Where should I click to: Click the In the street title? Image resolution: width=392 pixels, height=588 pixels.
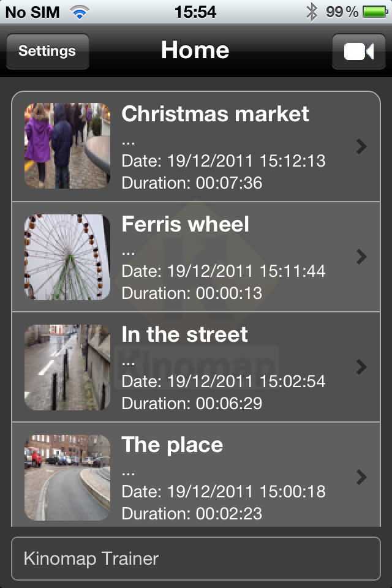coord(185,334)
